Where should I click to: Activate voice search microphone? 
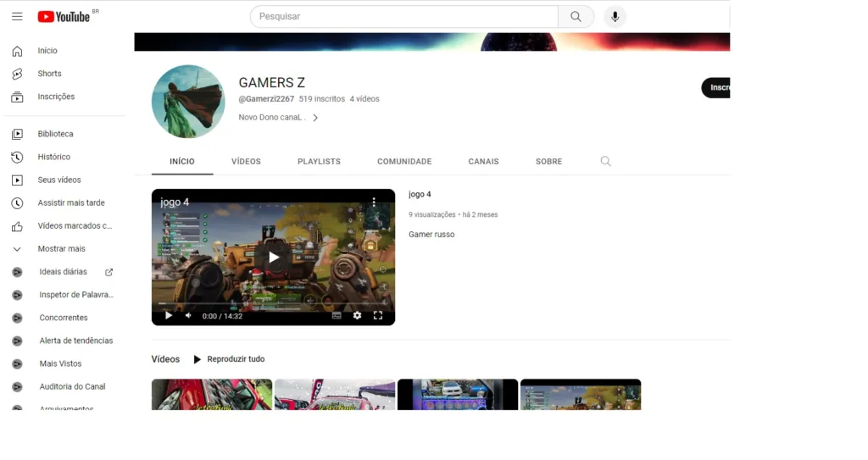[615, 17]
